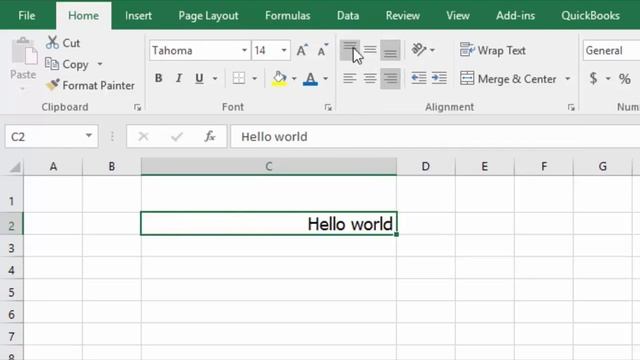The width and height of the screenshot is (640, 360).
Task: Click the Format Painter brush
Action: point(52,85)
